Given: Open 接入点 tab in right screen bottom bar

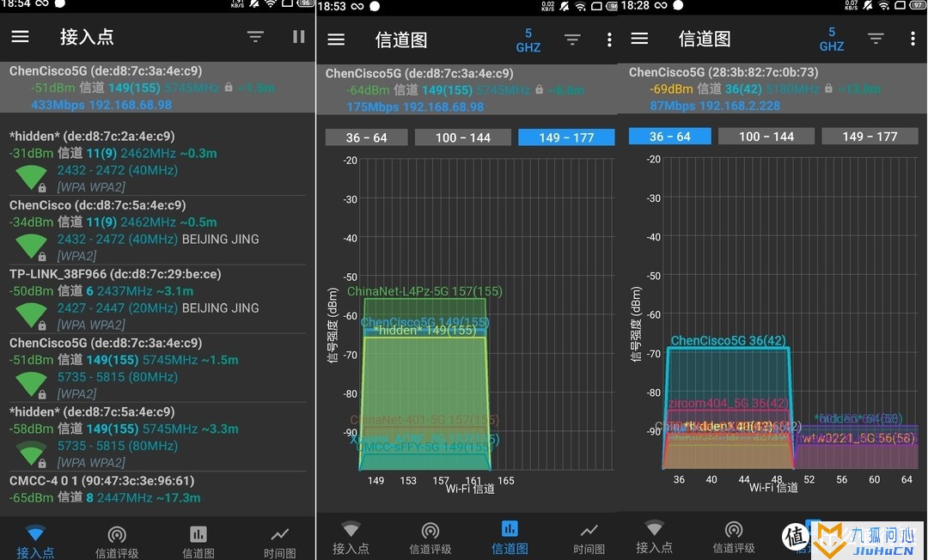Looking at the screenshot, I should pyautogui.click(x=654, y=537).
